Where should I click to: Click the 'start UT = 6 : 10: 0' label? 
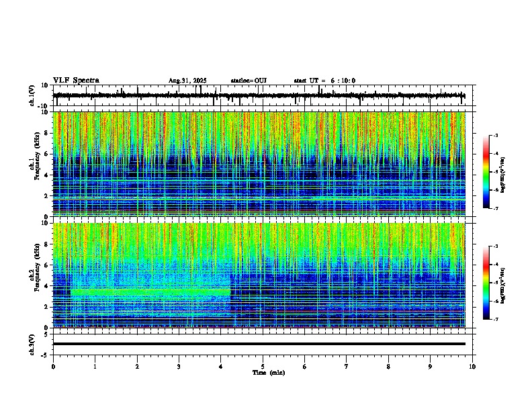[324, 81]
